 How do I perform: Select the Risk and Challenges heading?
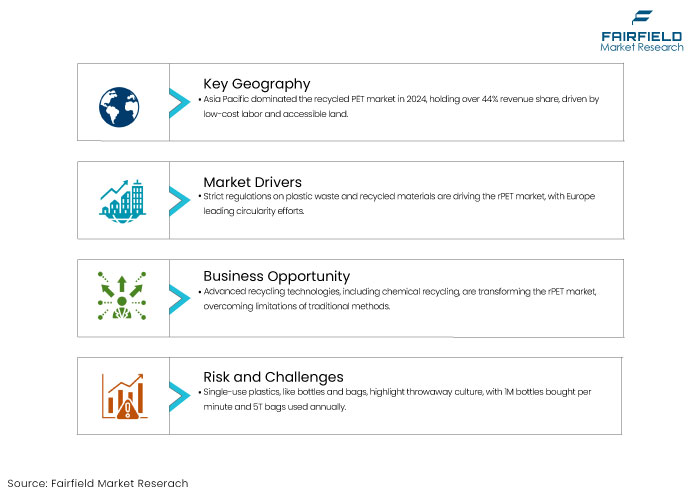click(x=273, y=377)
